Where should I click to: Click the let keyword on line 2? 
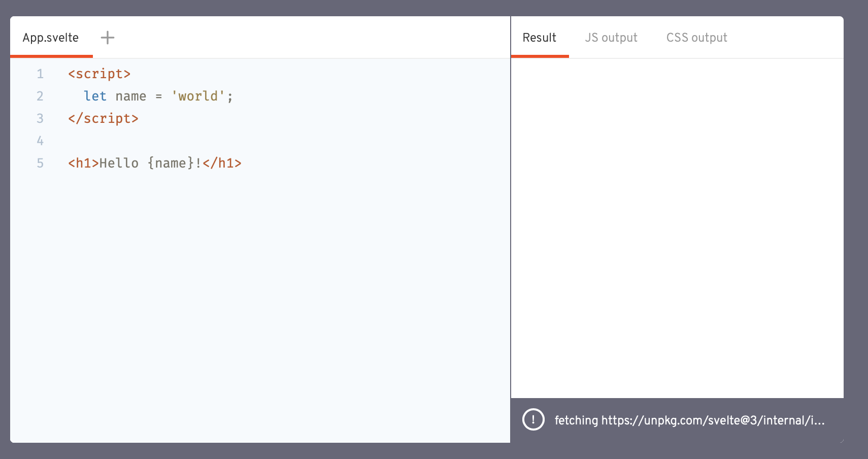coord(95,96)
